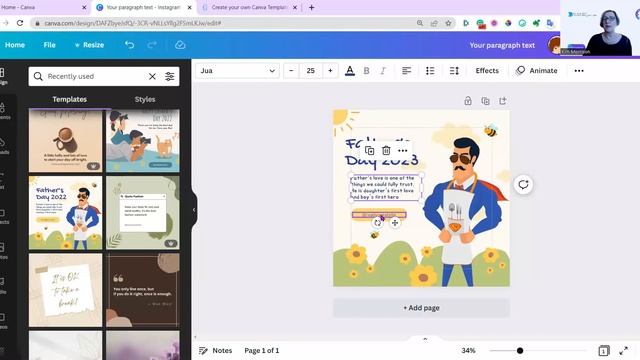Click the share page icon in address bar
The image size is (640, 360).
pyautogui.click(x=434, y=23)
